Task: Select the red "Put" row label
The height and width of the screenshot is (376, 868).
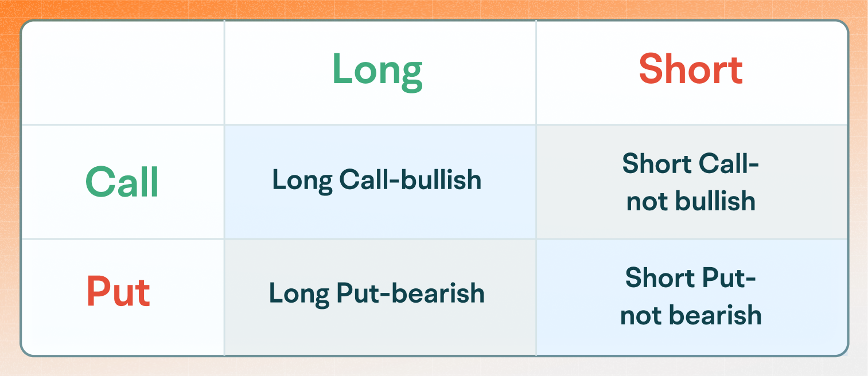Action: (118, 292)
